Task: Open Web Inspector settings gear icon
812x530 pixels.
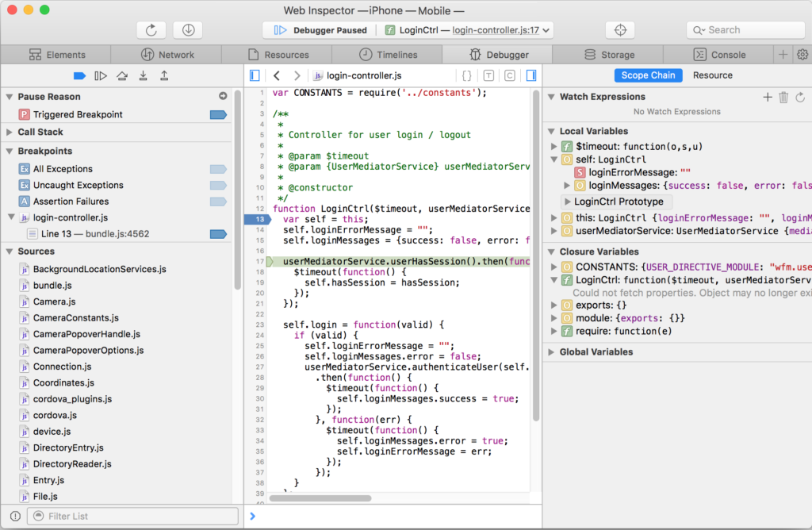Action: pos(802,55)
